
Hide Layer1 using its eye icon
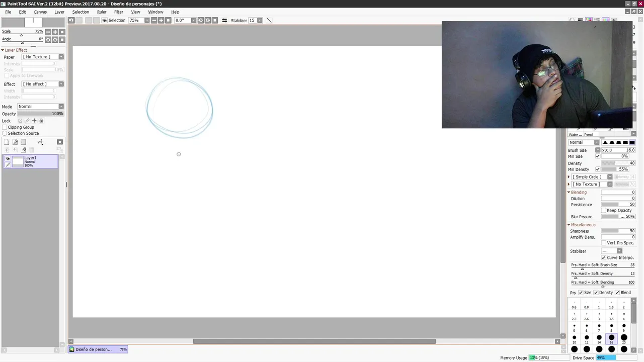[x=8, y=158]
